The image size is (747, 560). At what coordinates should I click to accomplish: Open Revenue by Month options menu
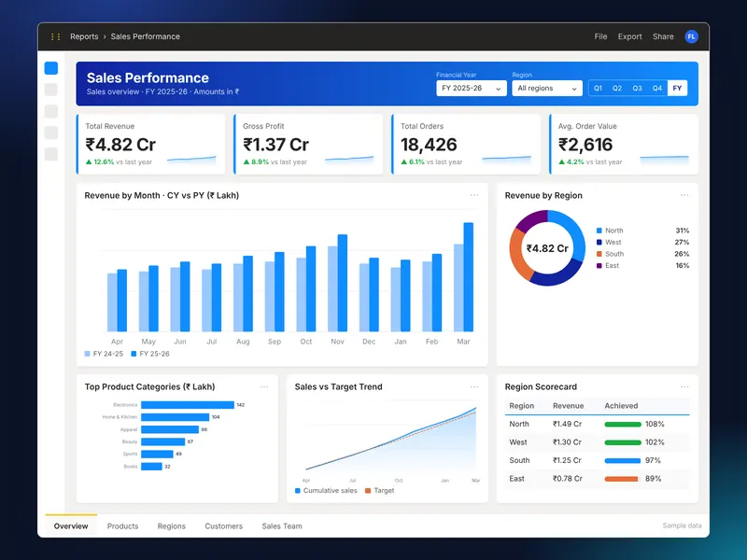tap(474, 195)
